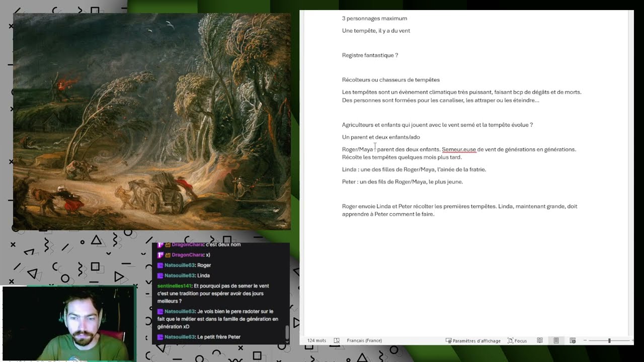This screenshot has height=362, width=644.
Task: Click the storm painting image
Action: (x=152, y=122)
